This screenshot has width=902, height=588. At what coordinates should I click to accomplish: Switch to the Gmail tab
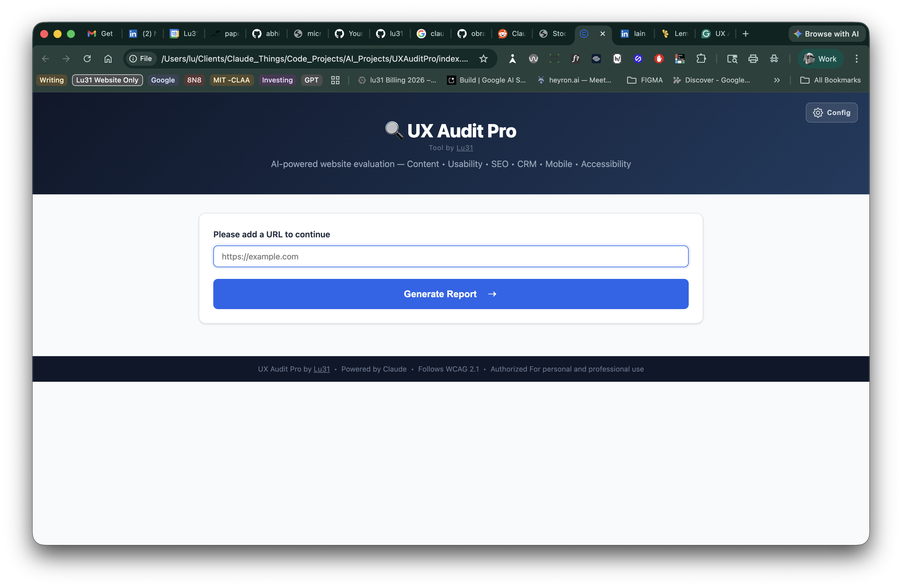point(100,34)
